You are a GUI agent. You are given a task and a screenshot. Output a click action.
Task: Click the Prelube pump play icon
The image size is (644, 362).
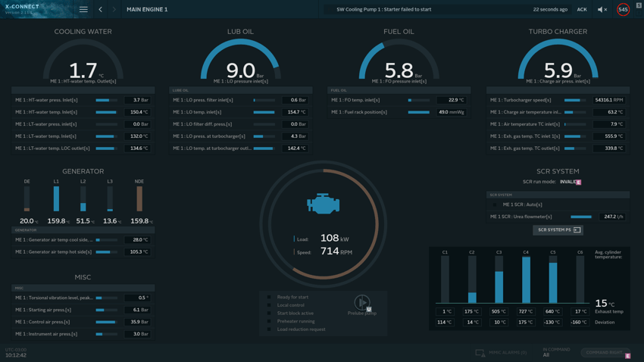(361, 302)
